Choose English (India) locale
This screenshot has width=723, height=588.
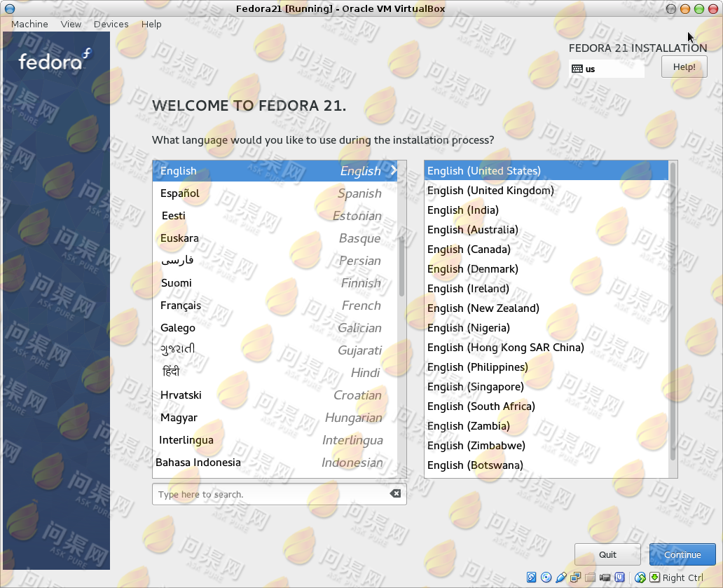pyautogui.click(x=546, y=210)
